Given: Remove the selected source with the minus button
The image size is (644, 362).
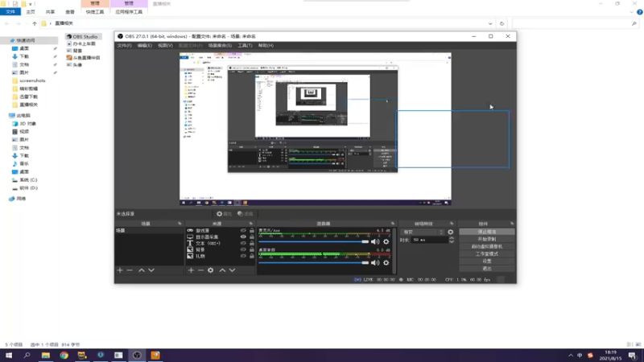Looking at the screenshot, I should (200, 270).
